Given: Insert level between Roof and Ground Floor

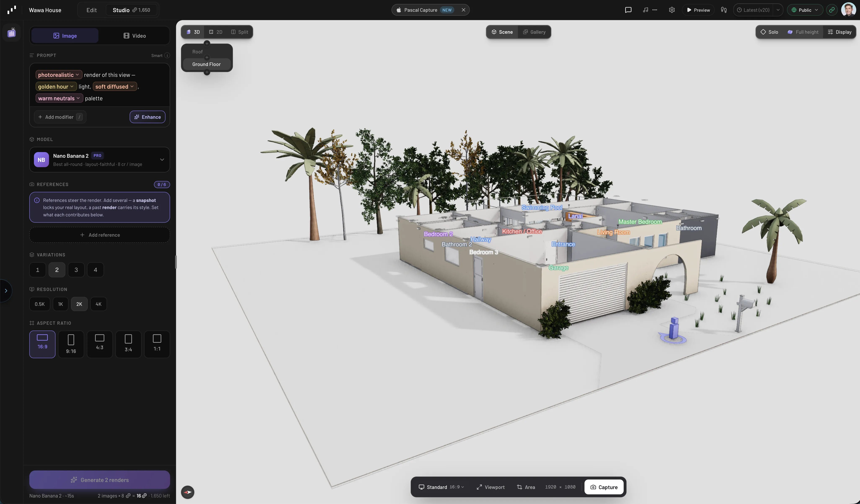Looking at the screenshot, I should click(207, 58).
